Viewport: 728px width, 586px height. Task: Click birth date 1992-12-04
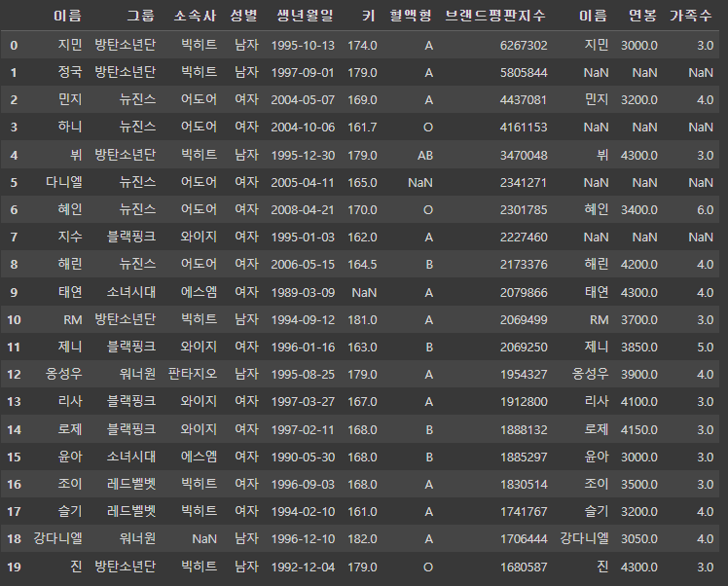303,567
